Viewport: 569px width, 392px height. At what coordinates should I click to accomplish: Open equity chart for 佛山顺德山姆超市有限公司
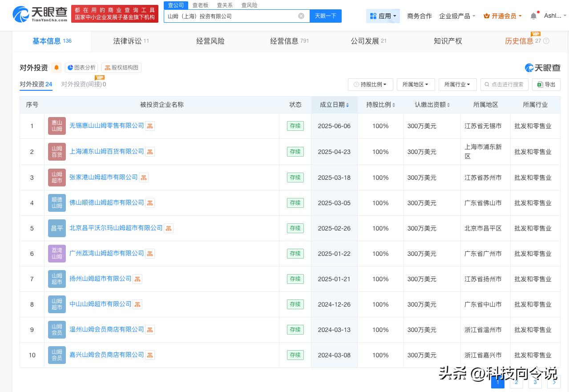point(150,203)
